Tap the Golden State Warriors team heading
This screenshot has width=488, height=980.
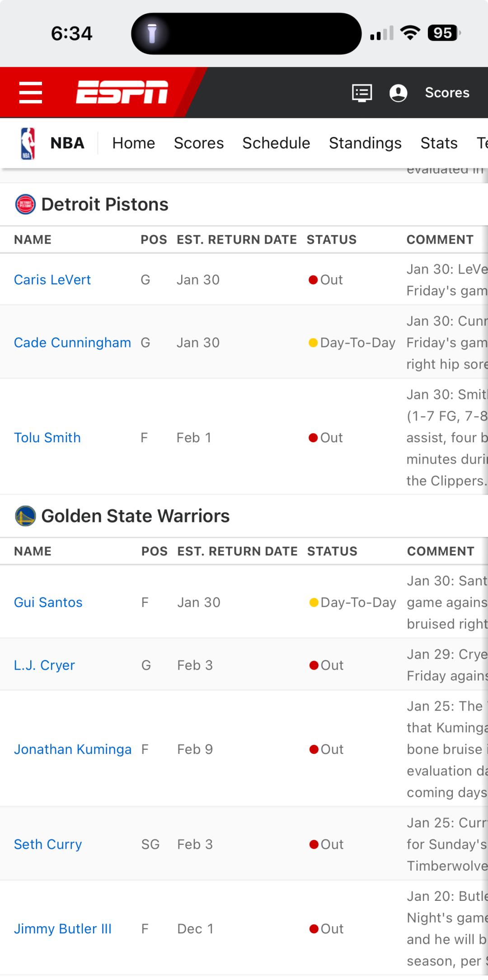135,516
